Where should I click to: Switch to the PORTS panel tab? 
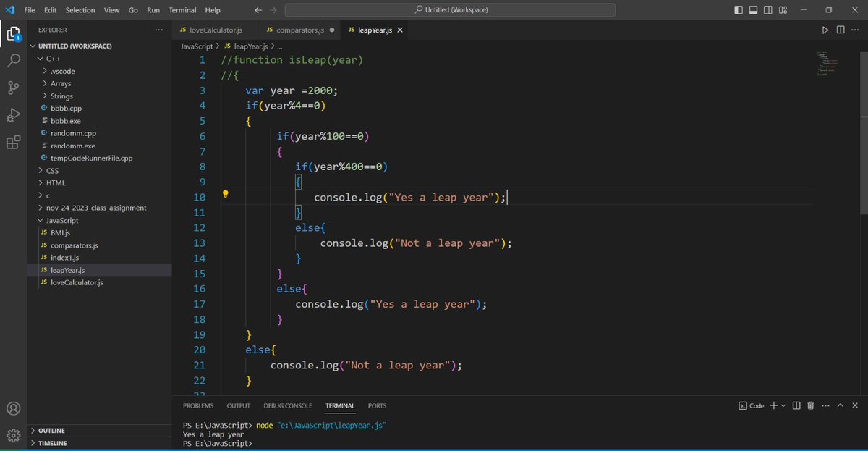tap(377, 405)
